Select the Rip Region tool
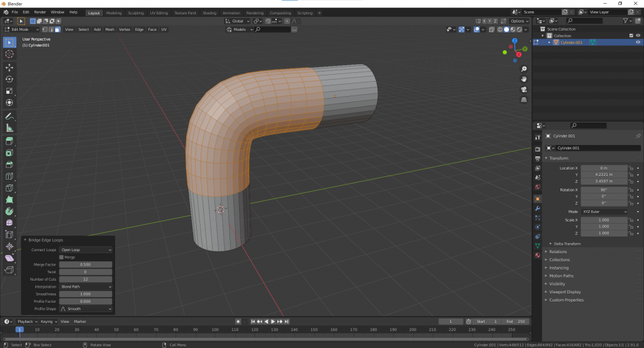Screen dimensions: 644x348 9,269
